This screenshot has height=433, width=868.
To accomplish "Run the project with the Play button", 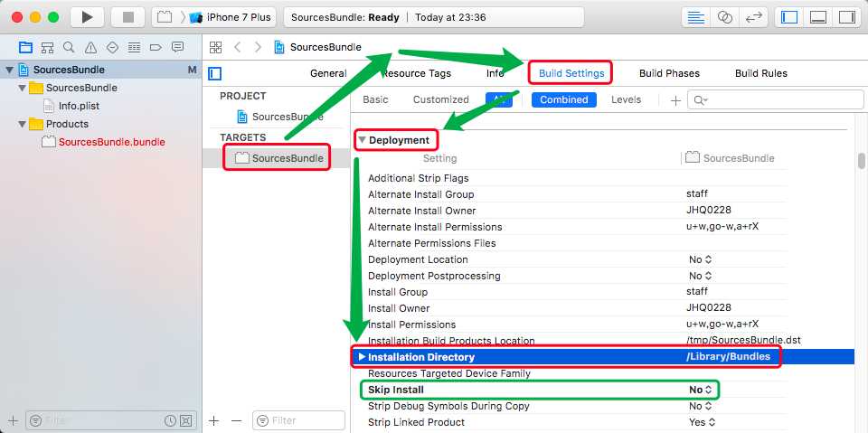I will point(87,17).
